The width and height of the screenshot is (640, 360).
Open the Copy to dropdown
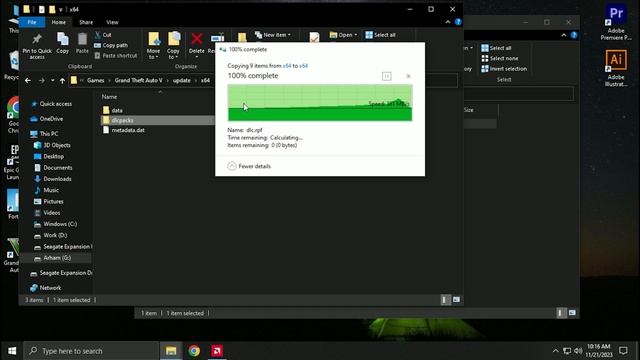[x=173, y=45]
